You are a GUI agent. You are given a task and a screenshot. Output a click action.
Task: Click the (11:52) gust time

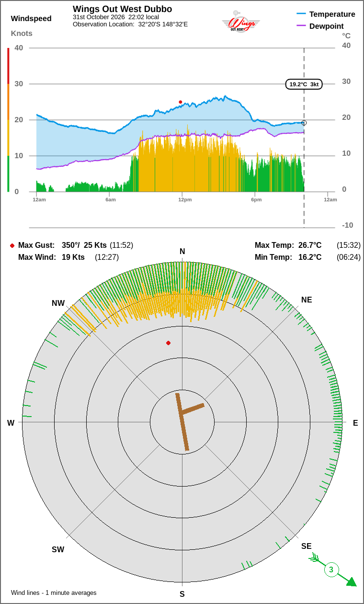tap(122, 245)
